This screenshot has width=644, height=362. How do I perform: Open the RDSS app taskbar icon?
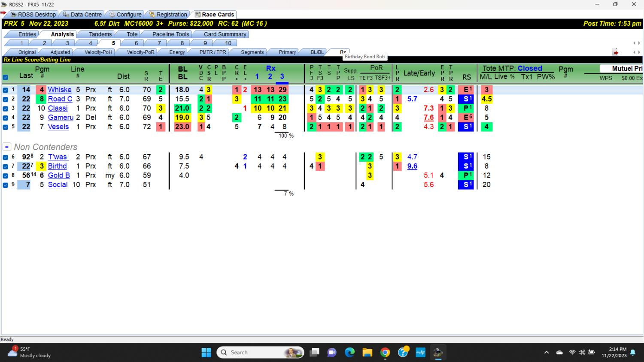[438, 353]
